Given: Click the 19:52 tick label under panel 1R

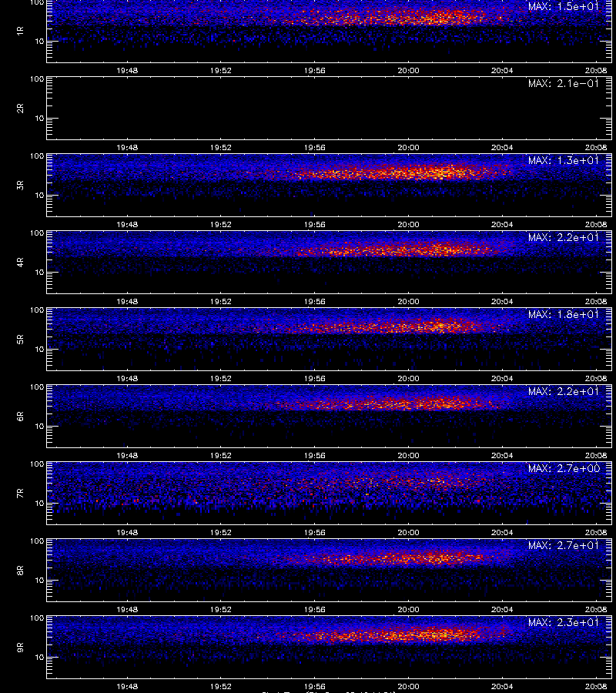Looking at the screenshot, I should tap(221, 70).
